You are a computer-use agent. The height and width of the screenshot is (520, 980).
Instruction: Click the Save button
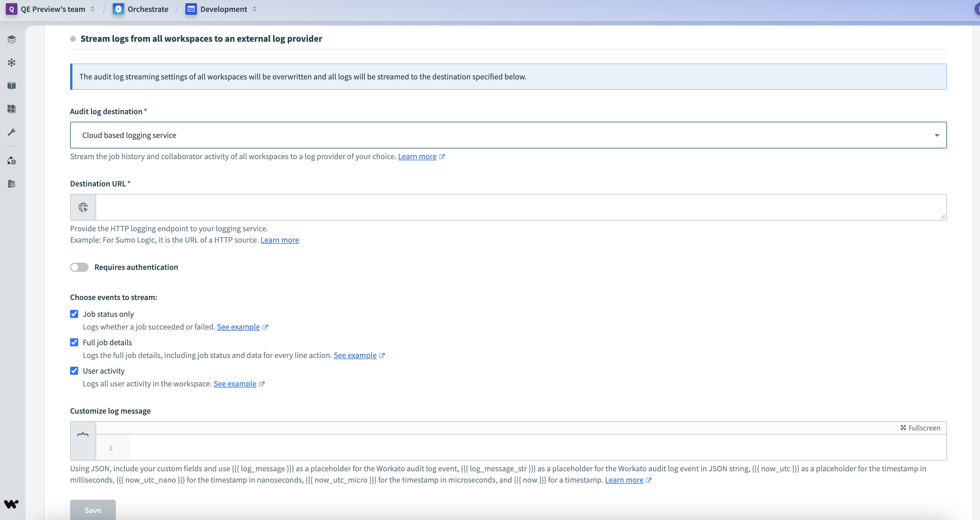tap(93, 510)
